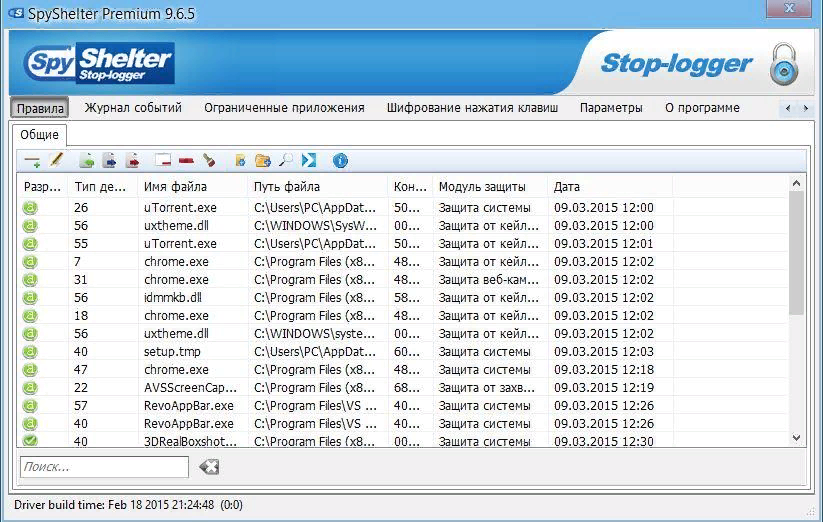Click date cell 09.03.2015 12:19
This screenshot has width=823, height=522.
click(x=604, y=388)
